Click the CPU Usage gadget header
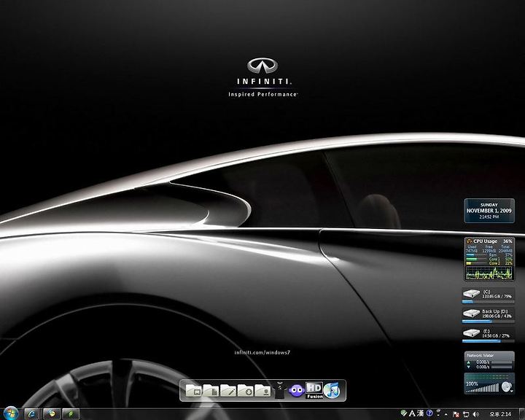The height and width of the screenshot is (420, 525). coord(489,241)
